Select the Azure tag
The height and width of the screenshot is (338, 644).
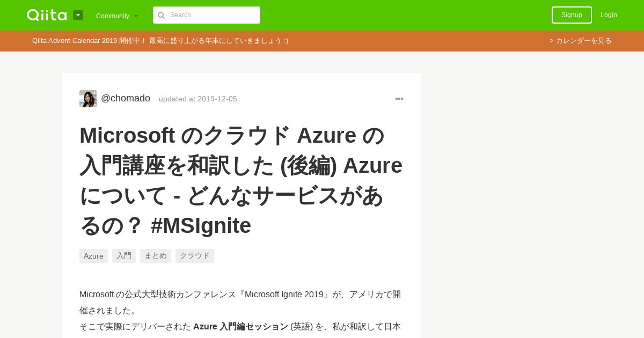click(93, 256)
